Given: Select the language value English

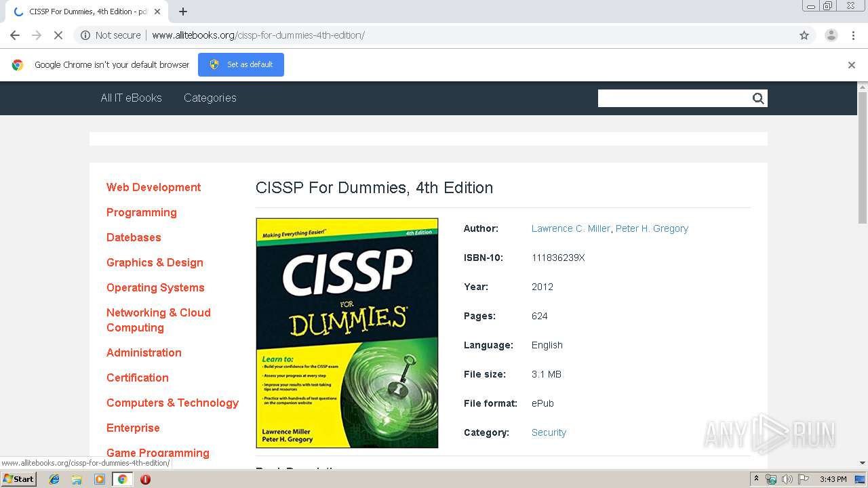Looking at the screenshot, I should pos(547,345).
